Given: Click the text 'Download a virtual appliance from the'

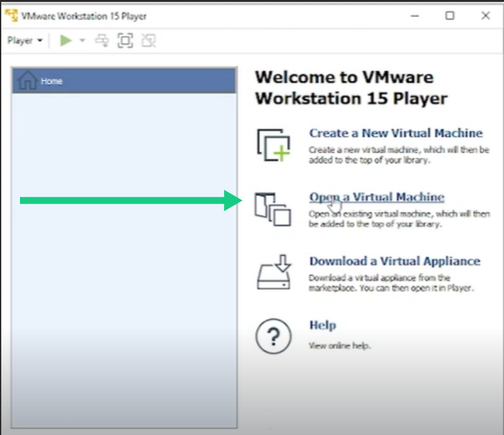Looking at the screenshot, I should 379,278.
